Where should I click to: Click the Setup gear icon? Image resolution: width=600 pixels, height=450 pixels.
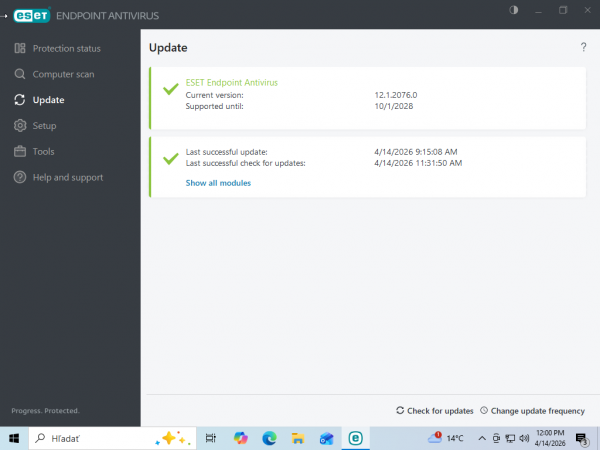[20, 126]
